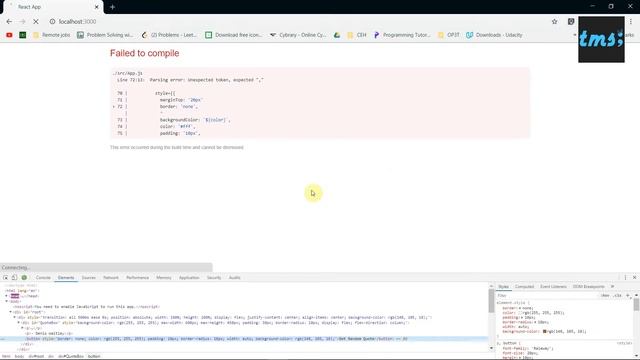Click the body breadcrumb item
Screen dimensions: 640x360
point(19,356)
